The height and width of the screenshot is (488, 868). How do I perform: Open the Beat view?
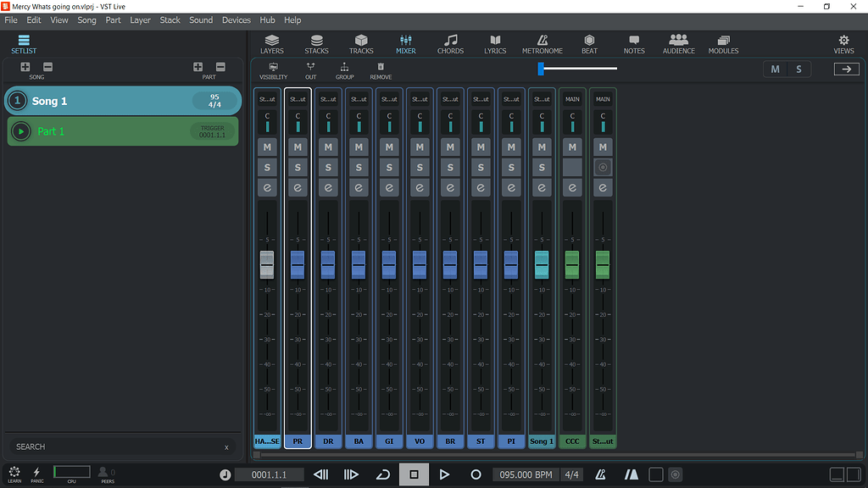point(589,44)
